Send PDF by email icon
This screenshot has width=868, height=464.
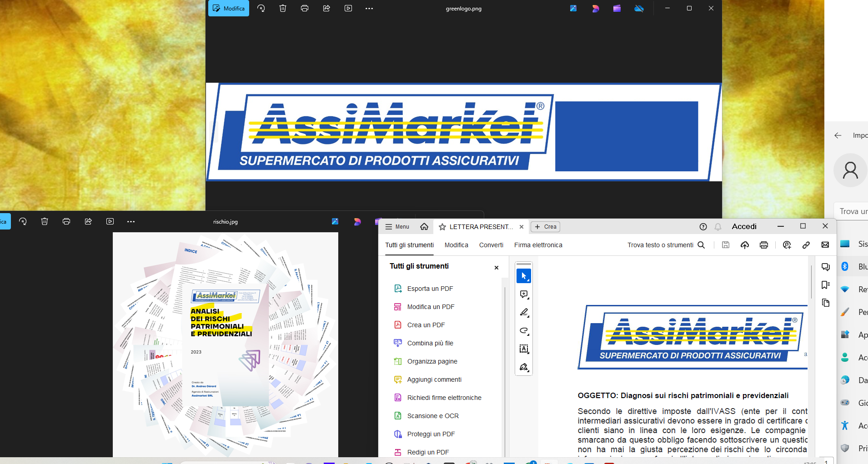(x=825, y=245)
